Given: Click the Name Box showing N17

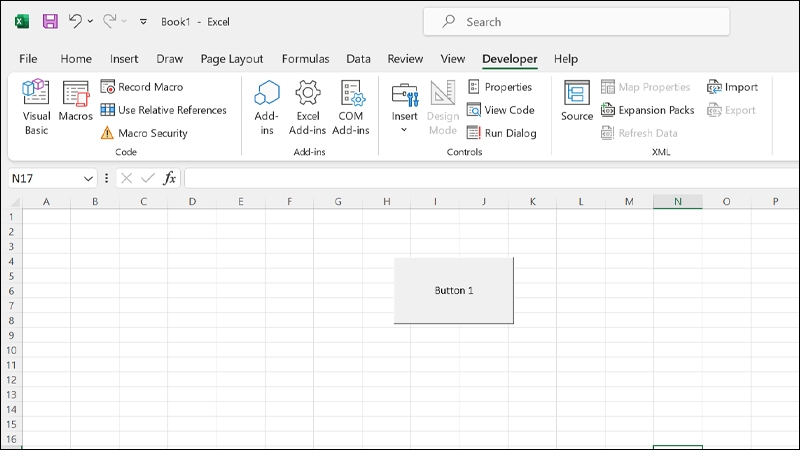Looking at the screenshot, I should [45, 179].
